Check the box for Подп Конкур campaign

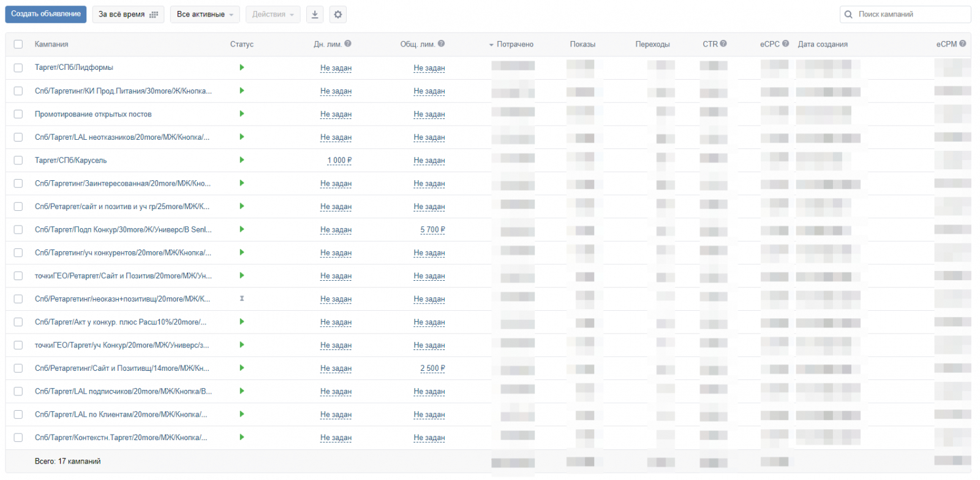coord(18,229)
